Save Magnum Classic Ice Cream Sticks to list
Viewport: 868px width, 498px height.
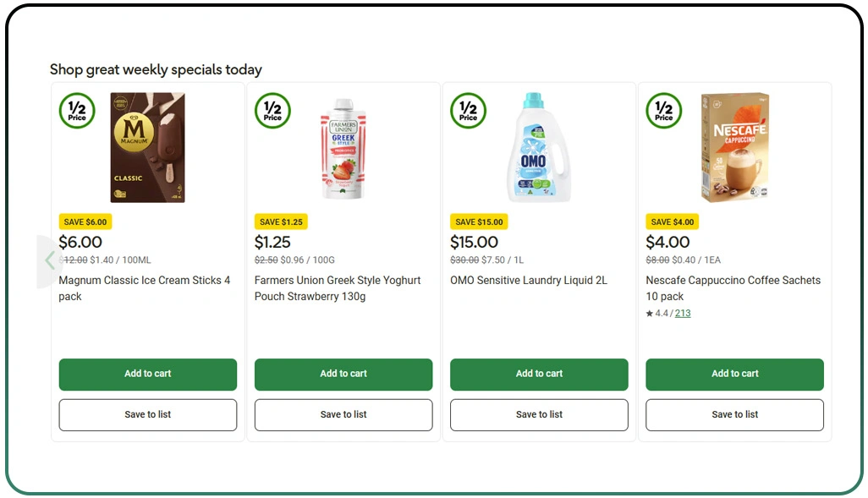(147, 414)
